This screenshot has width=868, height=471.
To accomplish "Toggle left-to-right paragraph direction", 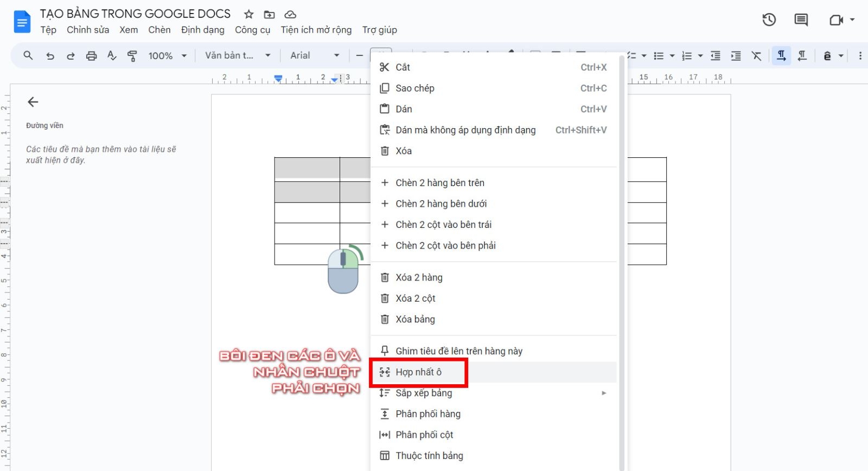I will pos(781,55).
